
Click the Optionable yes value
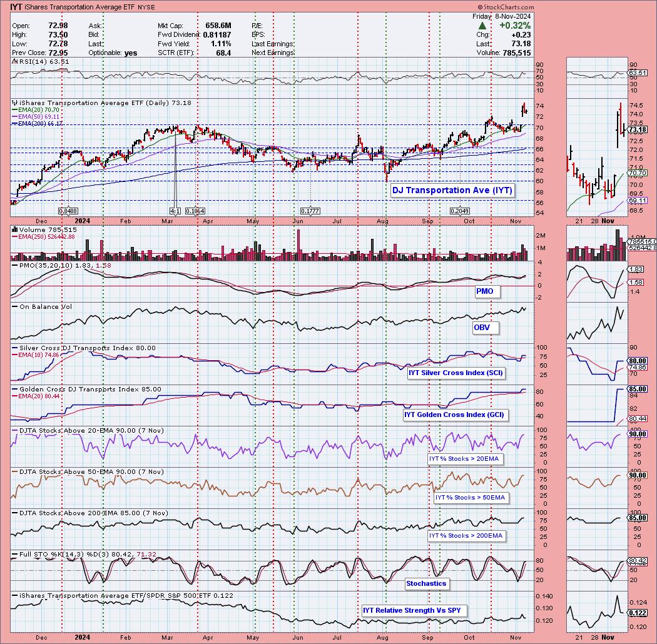[131, 53]
